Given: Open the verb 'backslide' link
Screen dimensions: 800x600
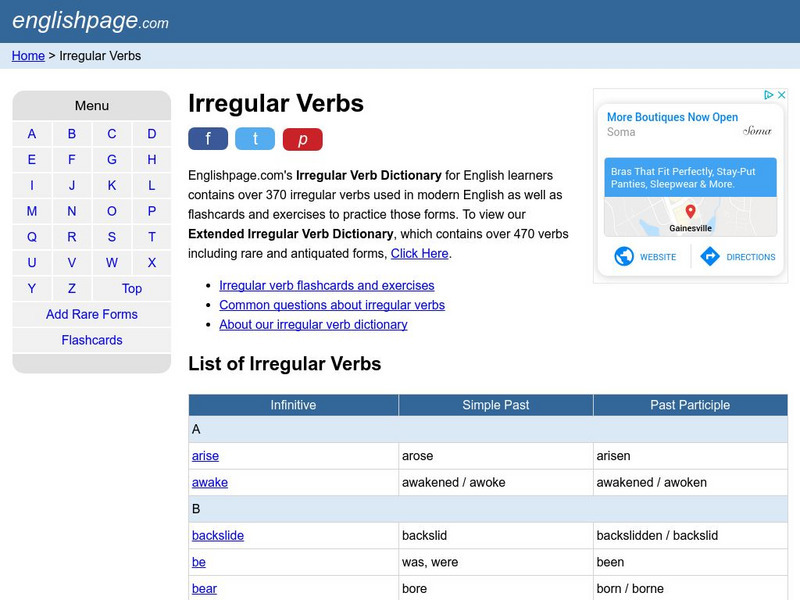Looking at the screenshot, I should coord(218,535).
